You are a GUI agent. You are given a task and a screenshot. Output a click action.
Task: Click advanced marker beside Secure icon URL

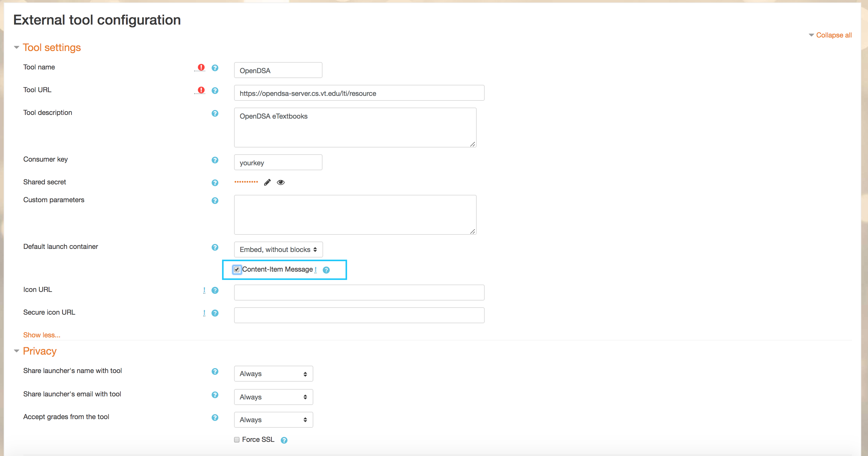204,313
